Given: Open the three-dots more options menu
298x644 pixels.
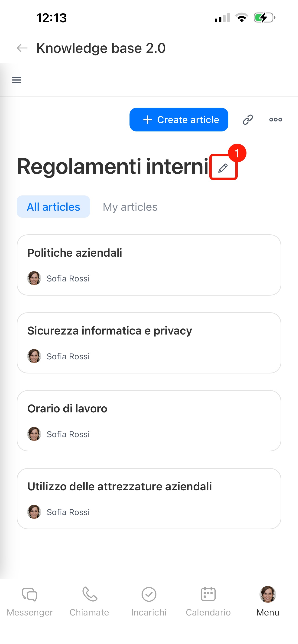Looking at the screenshot, I should click(275, 120).
